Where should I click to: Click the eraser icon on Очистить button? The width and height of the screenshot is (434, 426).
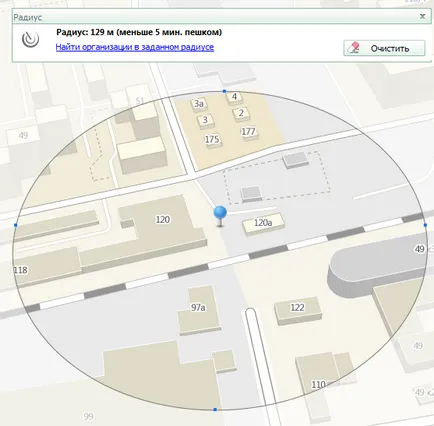point(353,48)
